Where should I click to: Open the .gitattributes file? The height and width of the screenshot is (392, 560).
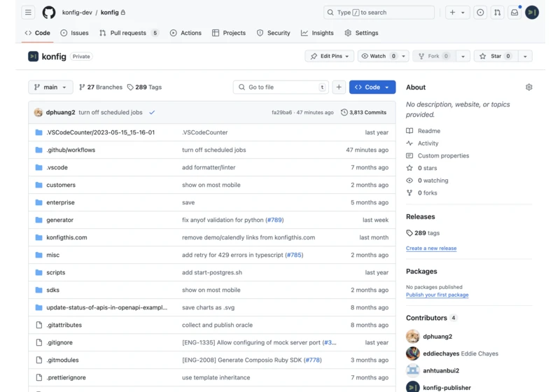click(x=64, y=325)
